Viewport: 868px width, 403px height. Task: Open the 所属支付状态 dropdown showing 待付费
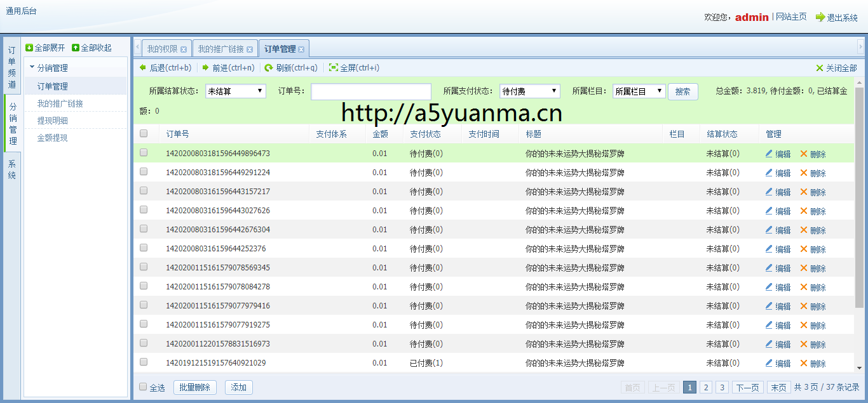(529, 91)
